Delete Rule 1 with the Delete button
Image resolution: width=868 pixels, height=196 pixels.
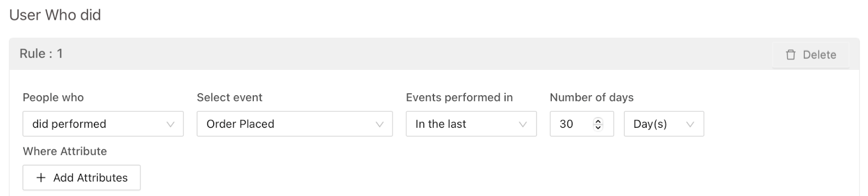[811, 55]
